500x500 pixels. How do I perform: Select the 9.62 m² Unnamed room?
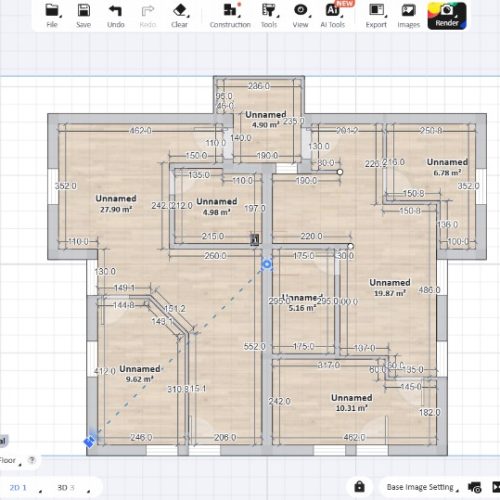pyautogui.click(x=140, y=374)
